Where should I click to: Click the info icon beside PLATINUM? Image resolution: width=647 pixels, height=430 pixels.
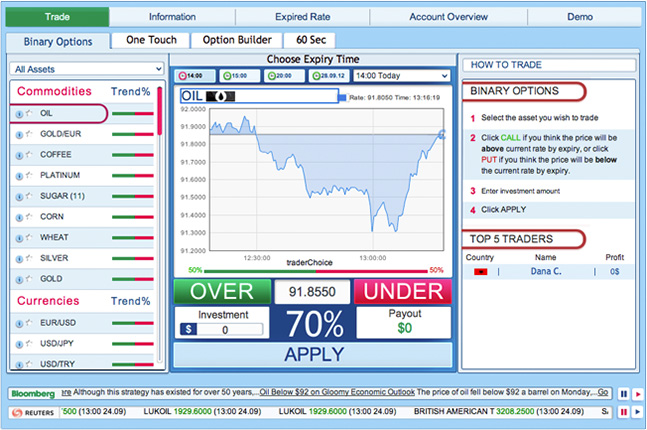[x=19, y=175]
